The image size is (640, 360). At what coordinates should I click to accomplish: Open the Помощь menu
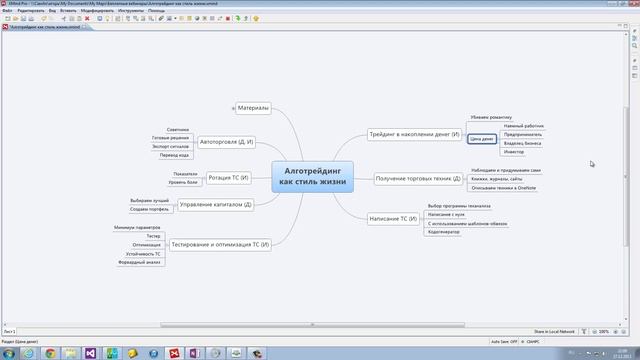pyautogui.click(x=156, y=11)
